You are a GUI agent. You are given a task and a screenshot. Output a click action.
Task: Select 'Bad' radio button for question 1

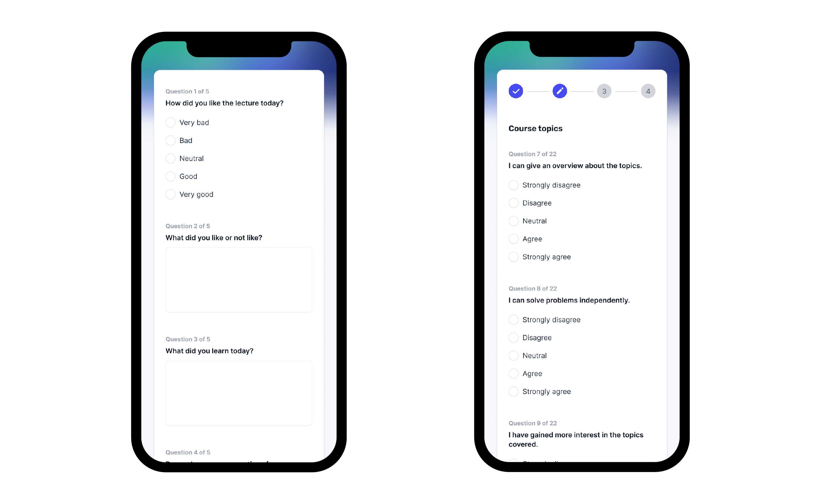pyautogui.click(x=171, y=141)
